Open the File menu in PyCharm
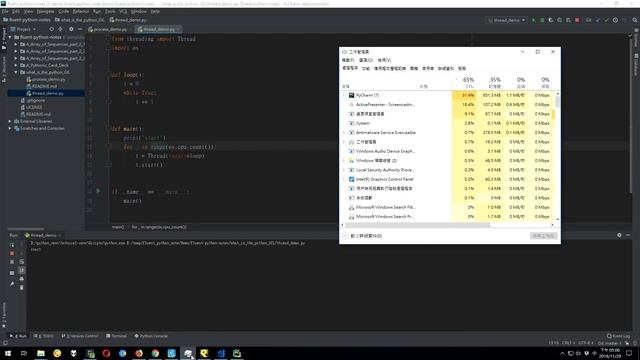This screenshot has height=360, width=640. 5,11
